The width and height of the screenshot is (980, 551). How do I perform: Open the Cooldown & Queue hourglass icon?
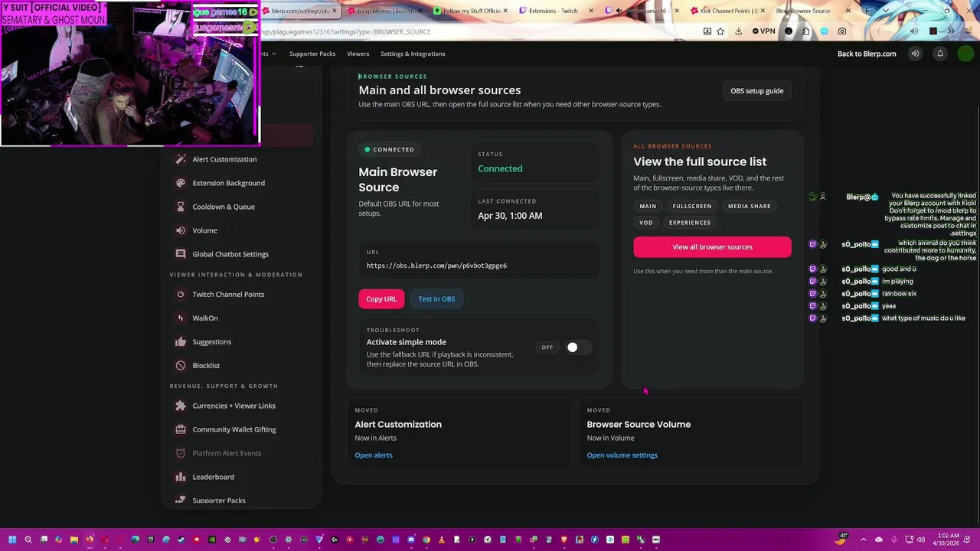181,207
